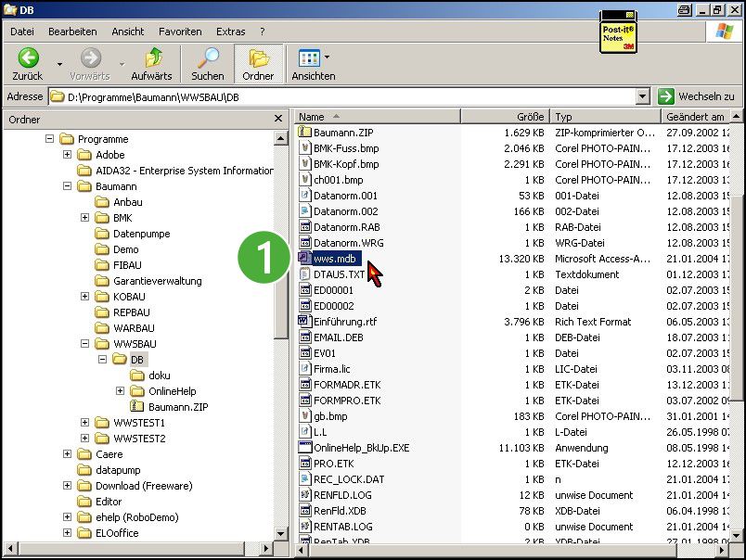Expand the KOBAU folder node

point(84,296)
